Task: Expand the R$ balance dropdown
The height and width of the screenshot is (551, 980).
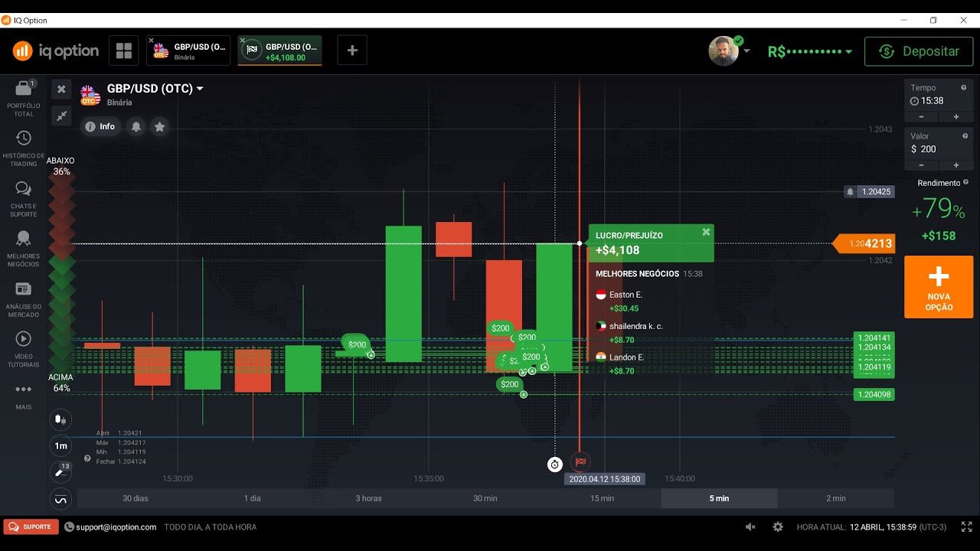Action: tap(809, 51)
